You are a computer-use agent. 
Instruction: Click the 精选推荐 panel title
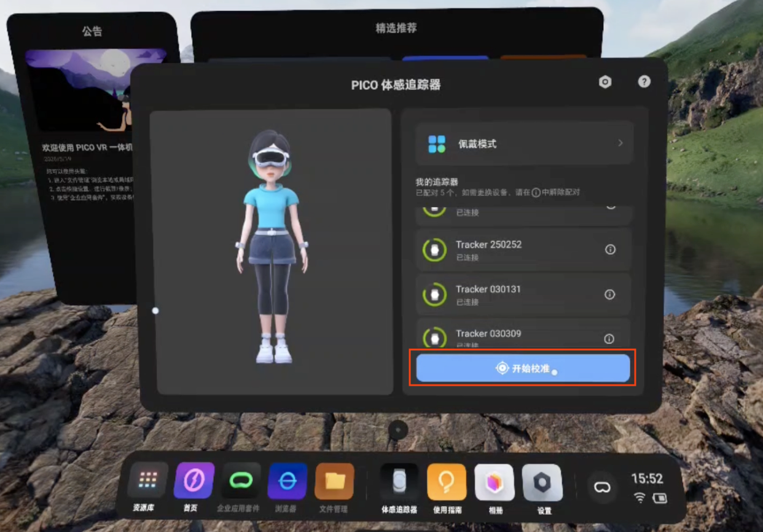396,28
